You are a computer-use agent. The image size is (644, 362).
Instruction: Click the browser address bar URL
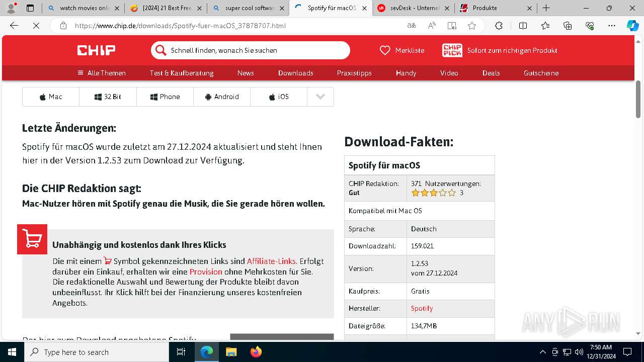(x=180, y=26)
